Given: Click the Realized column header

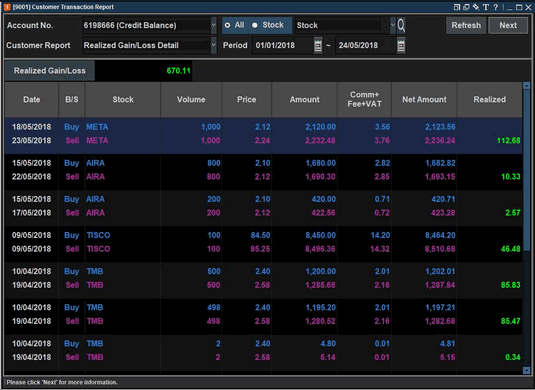Looking at the screenshot, I should coord(490,100).
